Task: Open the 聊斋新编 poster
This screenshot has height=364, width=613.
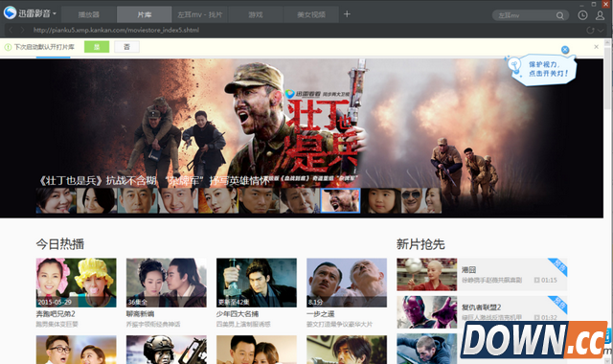Action: click(167, 283)
